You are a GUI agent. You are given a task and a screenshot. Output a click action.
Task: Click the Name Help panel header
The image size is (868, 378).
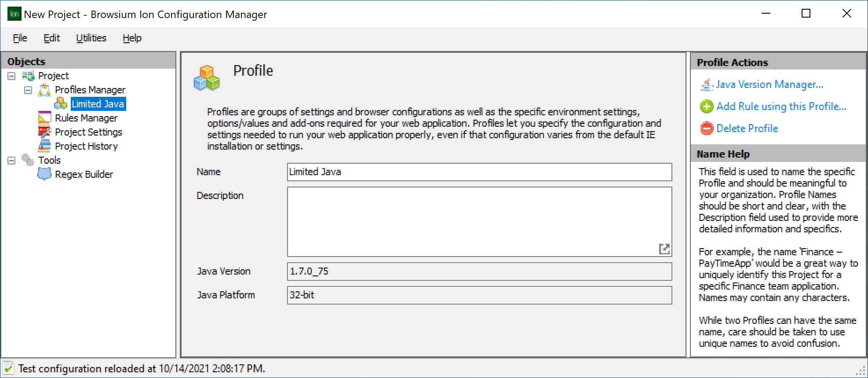coord(778,154)
